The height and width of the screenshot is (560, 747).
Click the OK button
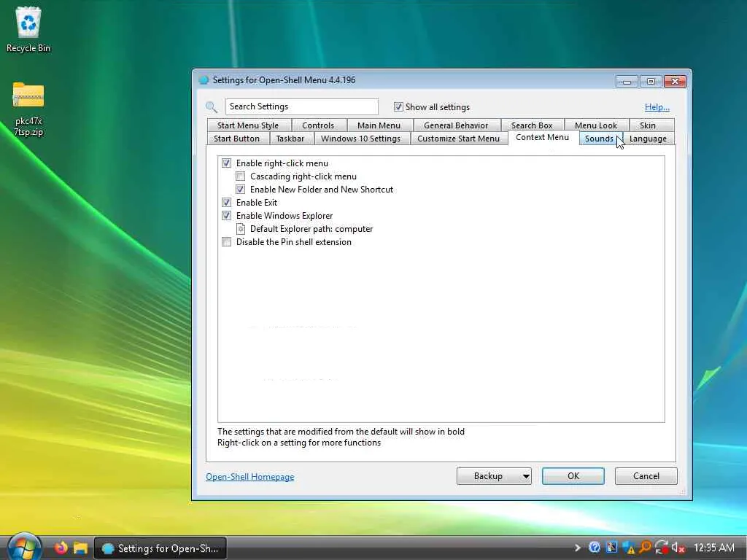pos(573,476)
